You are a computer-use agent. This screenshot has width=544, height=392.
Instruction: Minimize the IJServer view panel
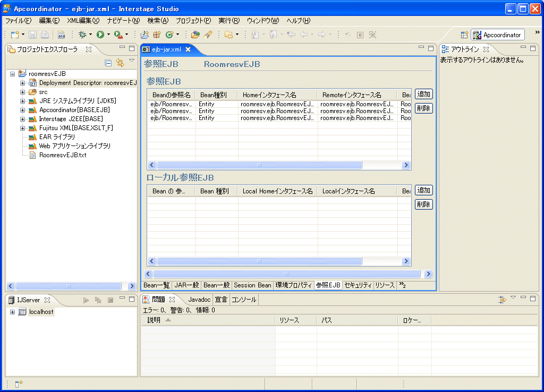pos(122,299)
